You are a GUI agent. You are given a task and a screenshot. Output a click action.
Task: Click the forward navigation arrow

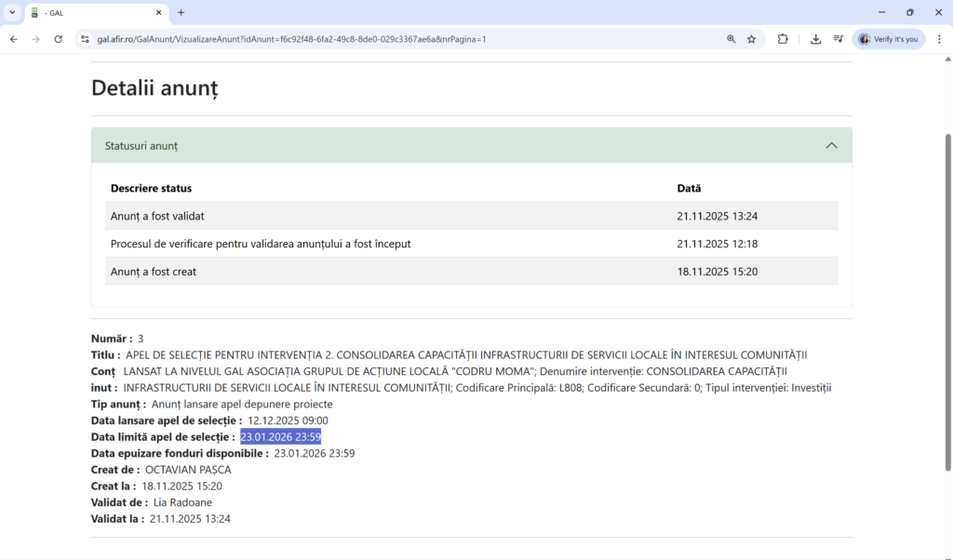pyautogui.click(x=36, y=39)
